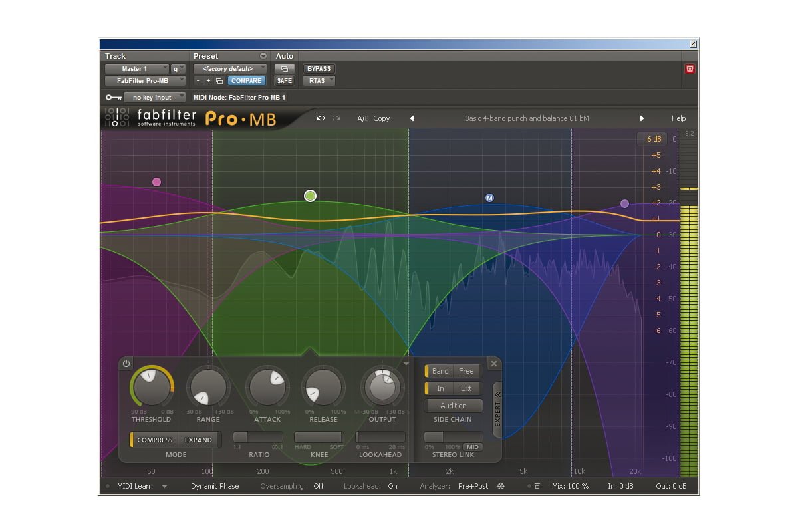Click the preset name Basic 4-band punch
This screenshot has width=798, height=532.
tap(527, 118)
